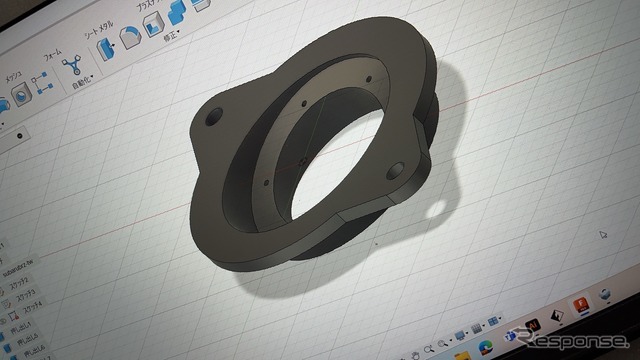Select the Press Pull tool icon
The image size is (640, 360).
coord(106,49)
